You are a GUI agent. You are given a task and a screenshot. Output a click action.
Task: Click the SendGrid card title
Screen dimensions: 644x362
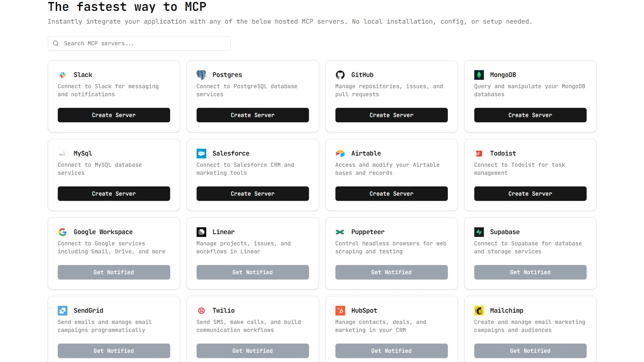(89, 311)
